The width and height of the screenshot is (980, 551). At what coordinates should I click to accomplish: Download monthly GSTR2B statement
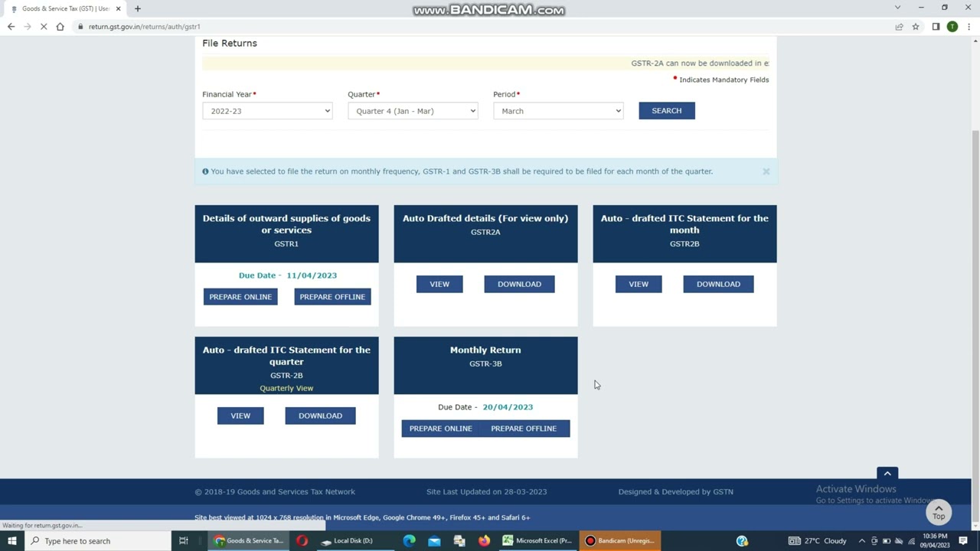click(718, 284)
